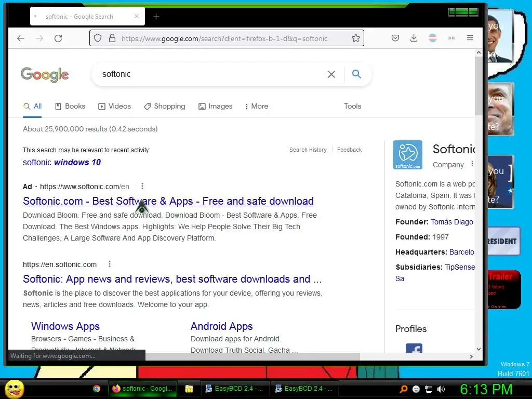The image size is (532, 399).
Task: Click the red Trailer desktop gadget
Action: click(x=504, y=289)
